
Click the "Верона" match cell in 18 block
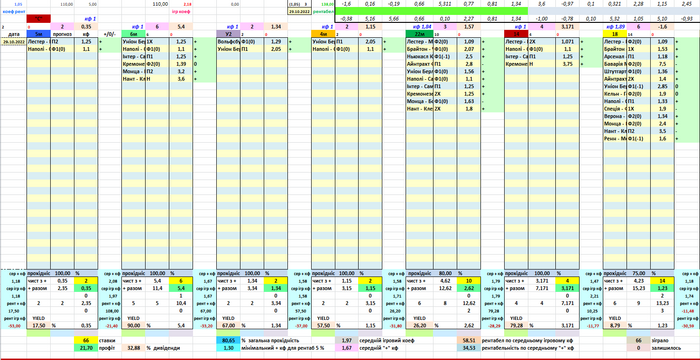(x=615, y=117)
